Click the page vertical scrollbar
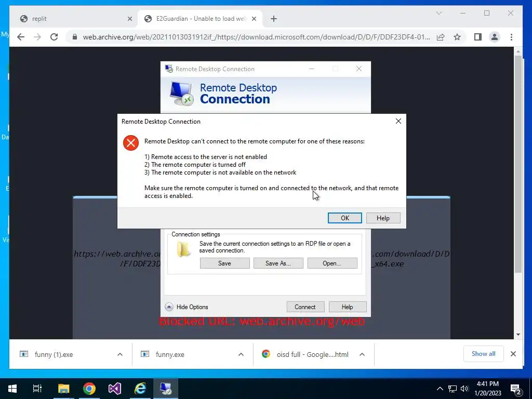This screenshot has height=399, width=532. [518, 165]
